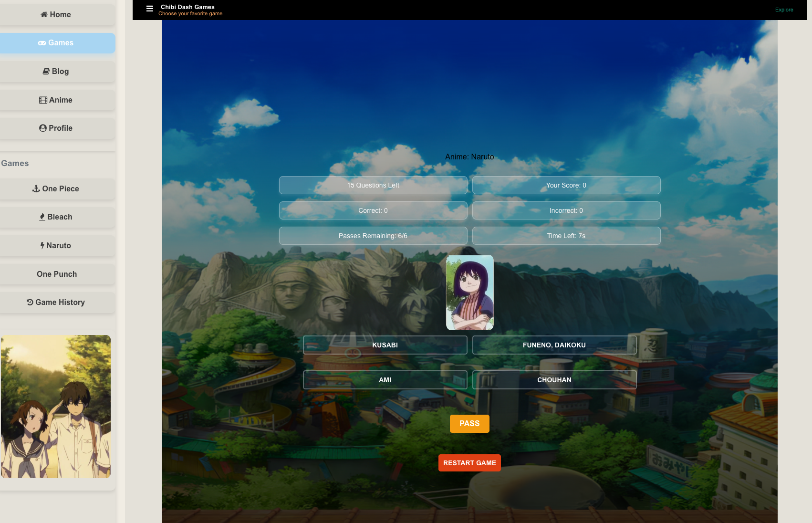The image size is (812, 523).
Task: Click the hamburger menu icon in header
Action: pyautogui.click(x=149, y=9)
